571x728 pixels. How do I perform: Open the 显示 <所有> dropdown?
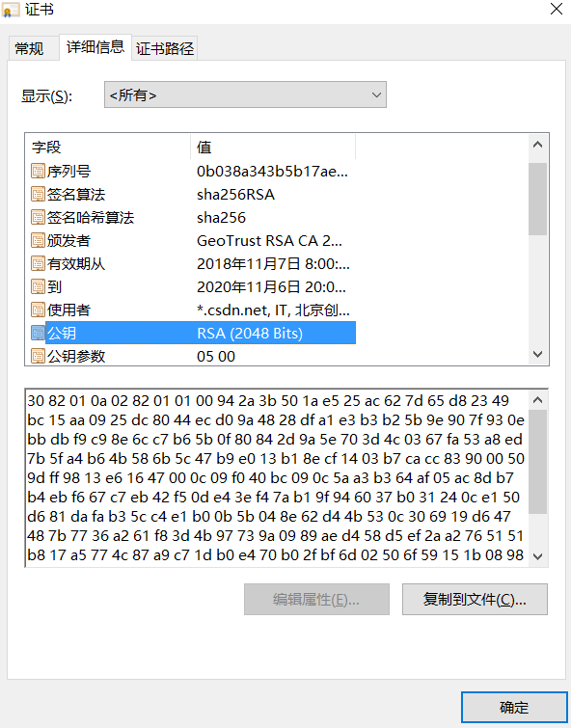(245, 94)
